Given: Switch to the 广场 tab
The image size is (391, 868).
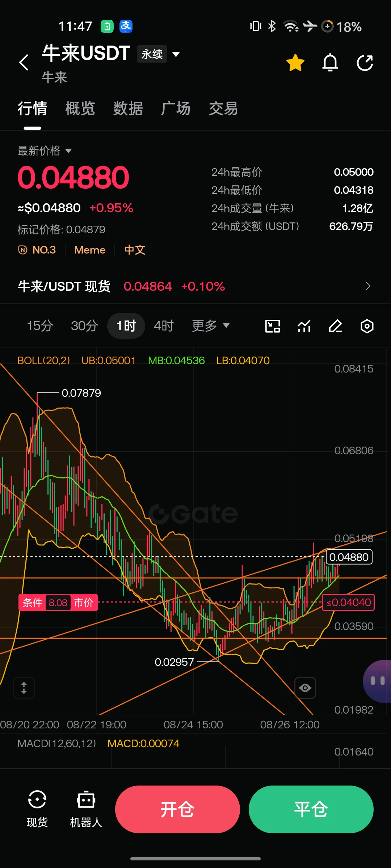Looking at the screenshot, I should click(176, 109).
